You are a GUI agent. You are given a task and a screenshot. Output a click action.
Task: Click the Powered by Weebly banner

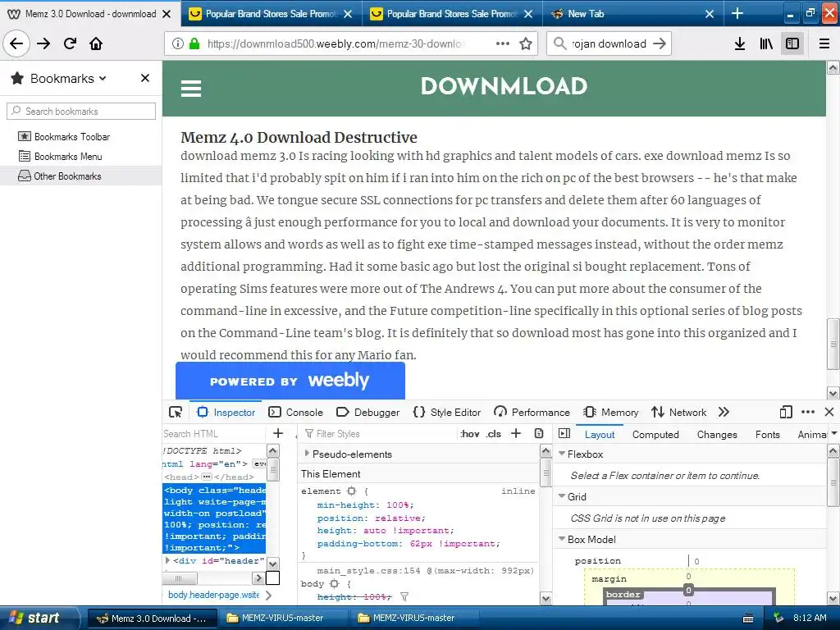[x=290, y=381]
